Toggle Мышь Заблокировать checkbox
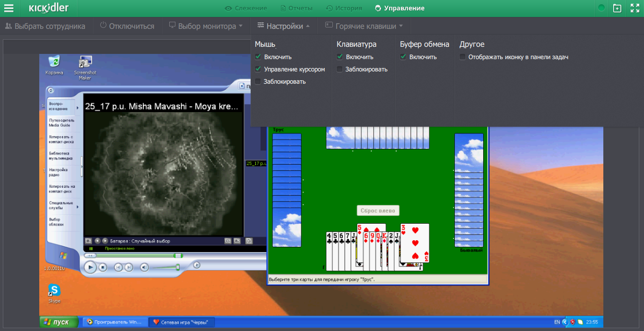Screen dimensions: 644x331 click(x=258, y=81)
